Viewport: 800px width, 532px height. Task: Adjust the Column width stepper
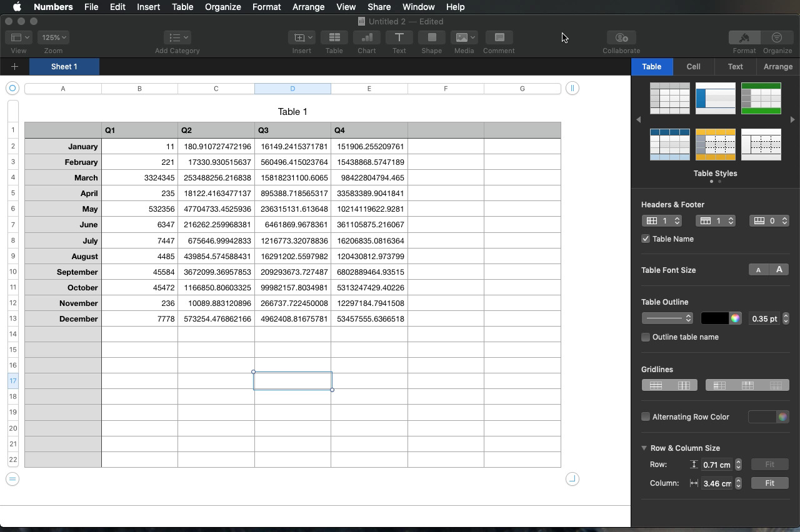pyautogui.click(x=738, y=483)
